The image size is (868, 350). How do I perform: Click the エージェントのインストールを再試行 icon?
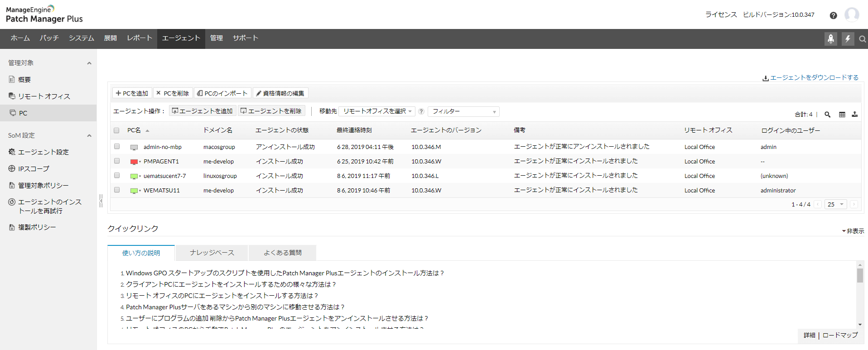[x=12, y=202]
